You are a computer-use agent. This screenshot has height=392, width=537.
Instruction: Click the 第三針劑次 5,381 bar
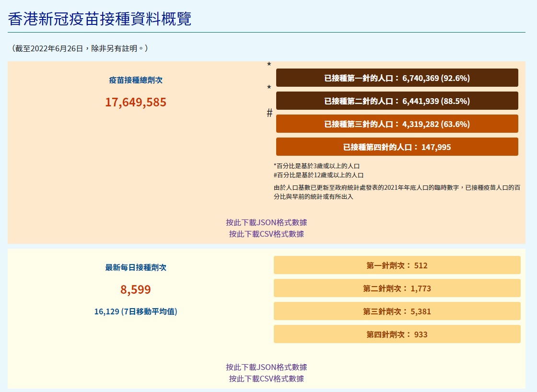[x=397, y=311]
